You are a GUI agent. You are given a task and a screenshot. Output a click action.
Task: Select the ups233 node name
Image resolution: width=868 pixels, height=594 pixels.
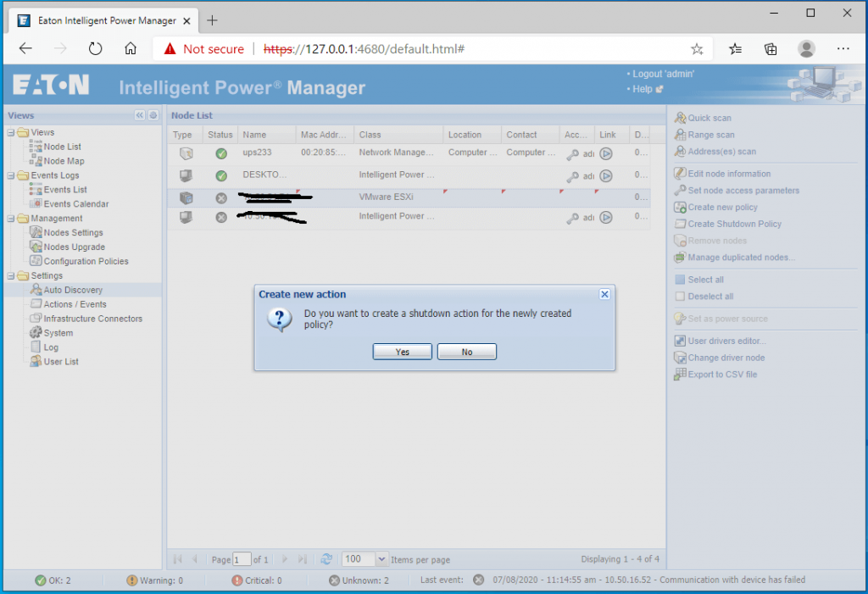click(257, 153)
